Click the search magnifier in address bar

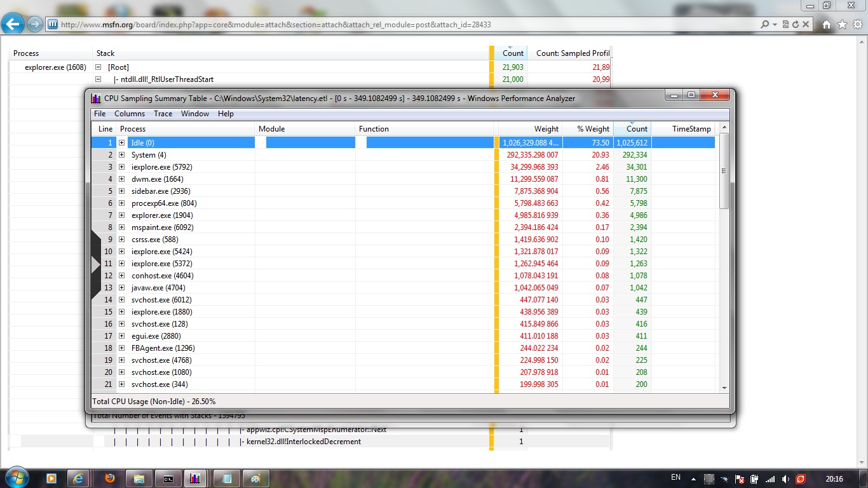(765, 24)
